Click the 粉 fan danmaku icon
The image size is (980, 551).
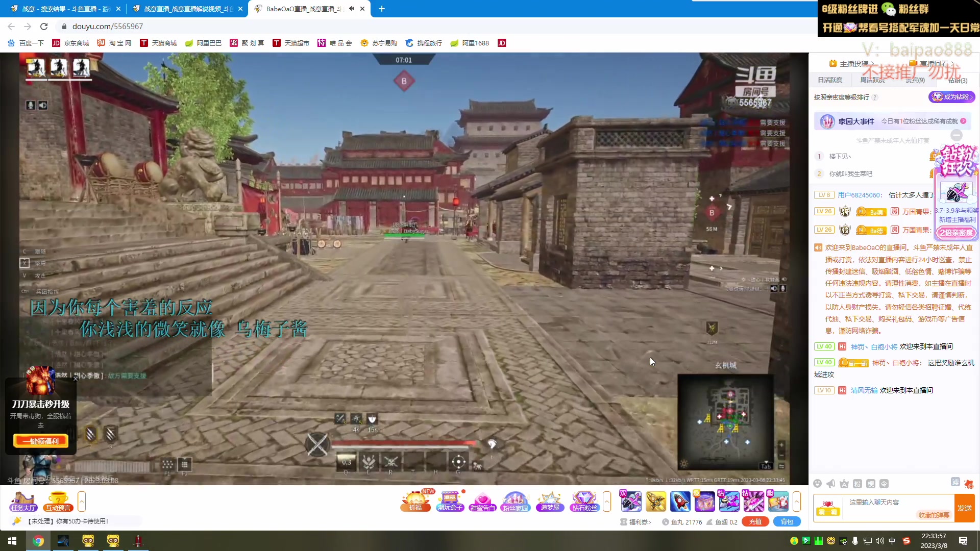[x=857, y=484]
